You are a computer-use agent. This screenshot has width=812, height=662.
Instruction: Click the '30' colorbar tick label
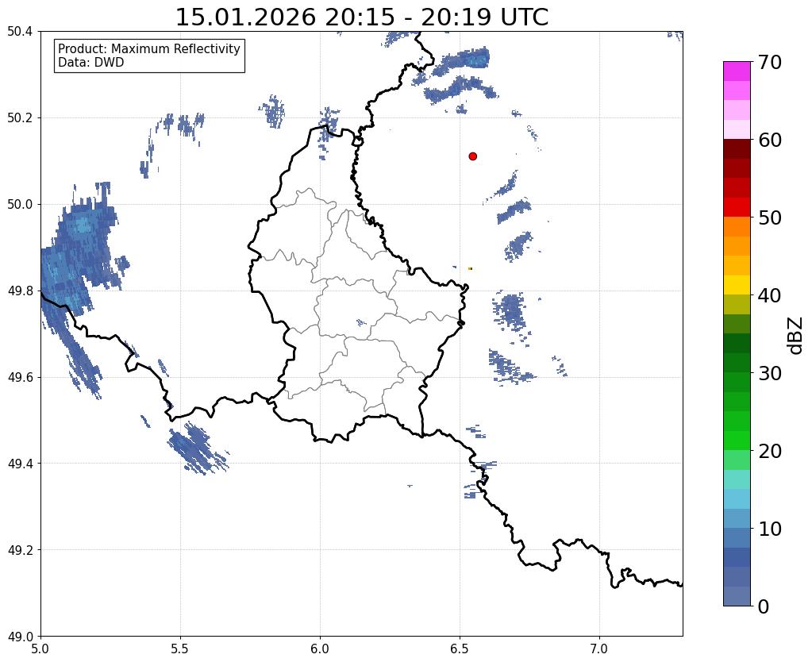click(x=770, y=373)
